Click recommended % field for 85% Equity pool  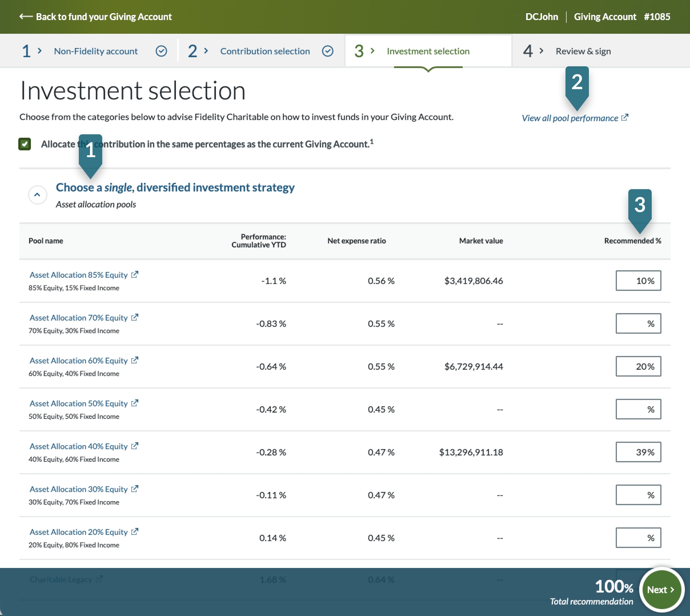click(x=638, y=281)
